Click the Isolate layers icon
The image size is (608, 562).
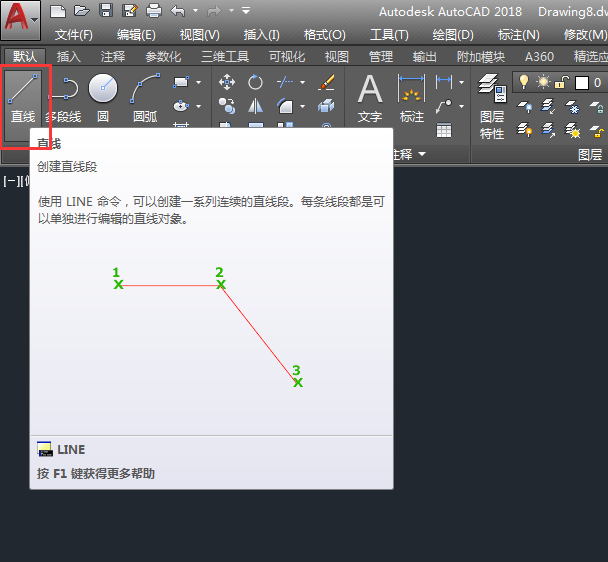[x=548, y=106]
